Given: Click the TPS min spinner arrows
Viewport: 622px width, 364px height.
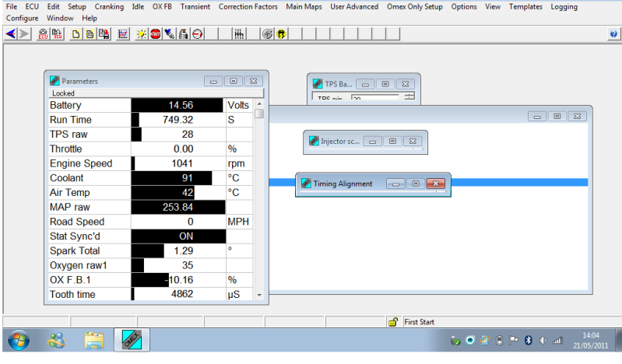Looking at the screenshot, I should (409, 98).
